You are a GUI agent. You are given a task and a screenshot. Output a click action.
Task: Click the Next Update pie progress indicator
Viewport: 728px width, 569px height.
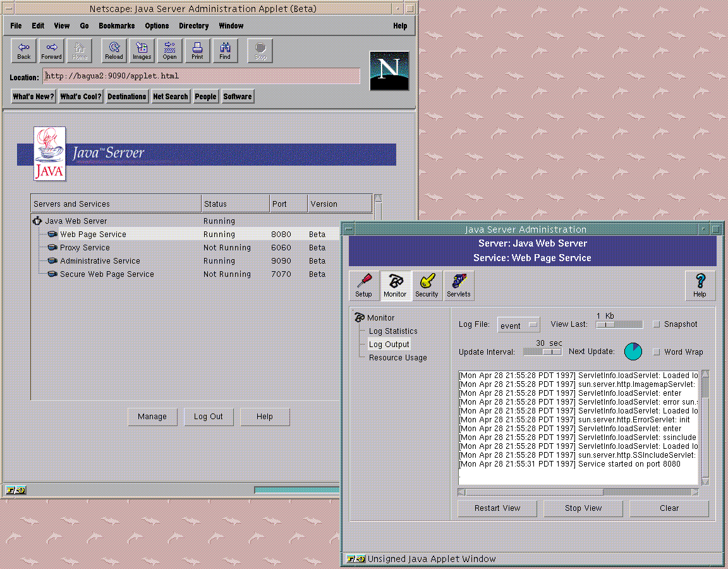[633, 351]
